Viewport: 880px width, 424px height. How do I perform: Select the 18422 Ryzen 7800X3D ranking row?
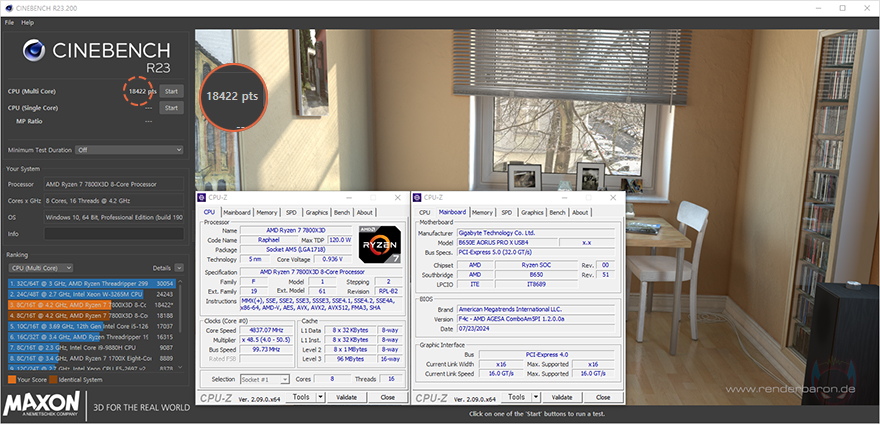(91, 305)
